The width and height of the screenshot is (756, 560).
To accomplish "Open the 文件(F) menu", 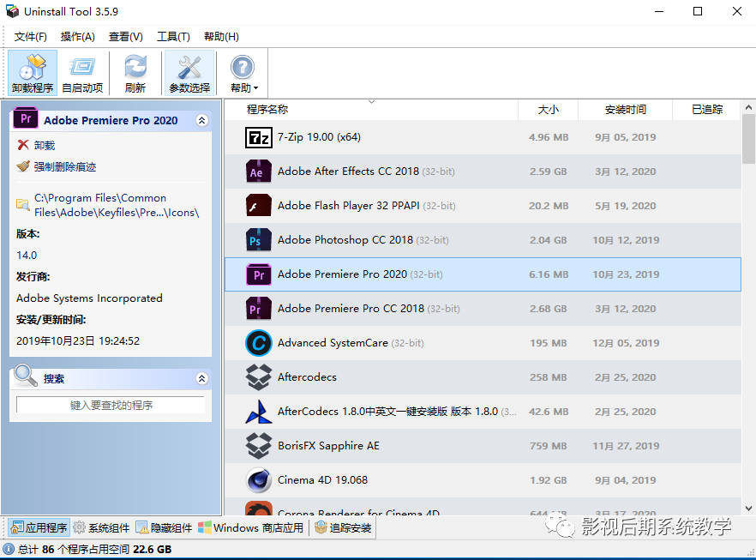I will 30,37.
